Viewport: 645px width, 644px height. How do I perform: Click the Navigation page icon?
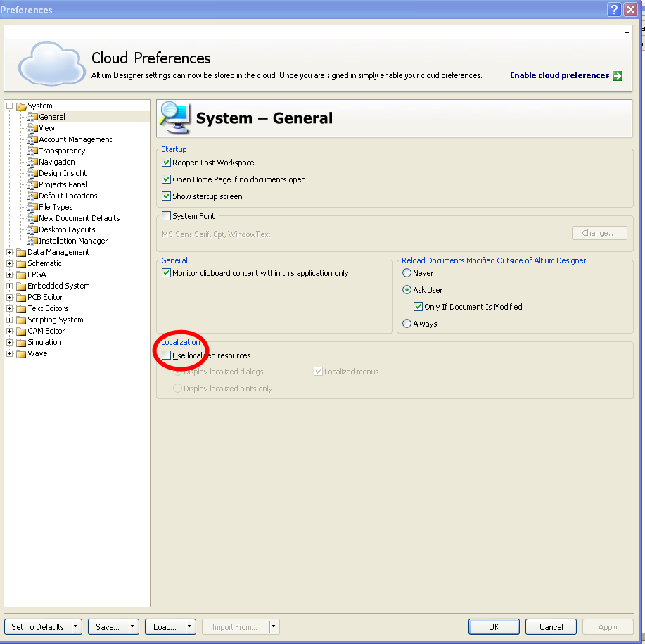32,162
